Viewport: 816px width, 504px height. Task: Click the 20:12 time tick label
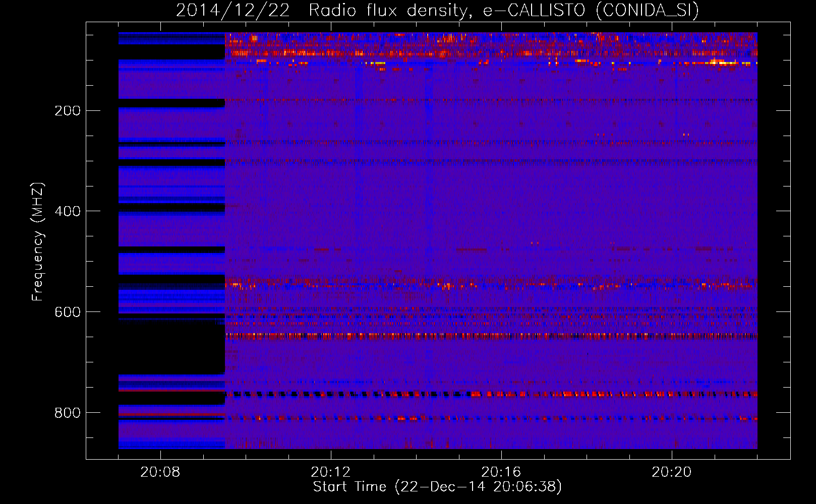tap(331, 472)
